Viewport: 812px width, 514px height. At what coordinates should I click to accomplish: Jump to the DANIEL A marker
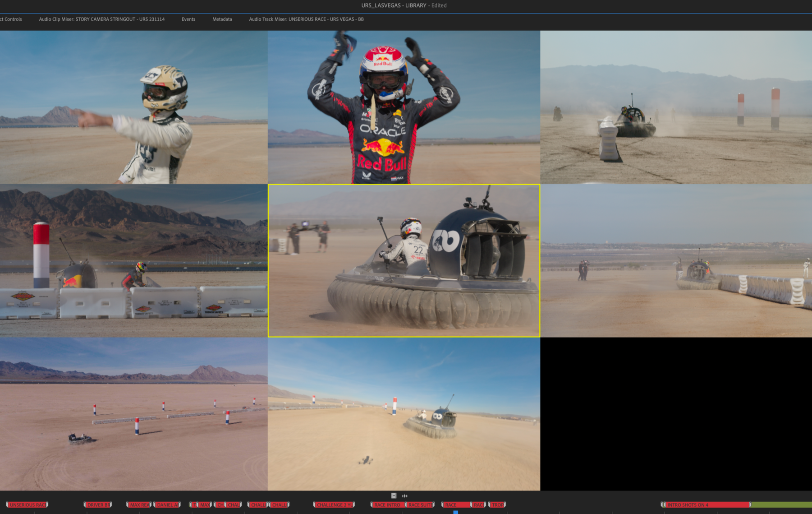click(167, 505)
